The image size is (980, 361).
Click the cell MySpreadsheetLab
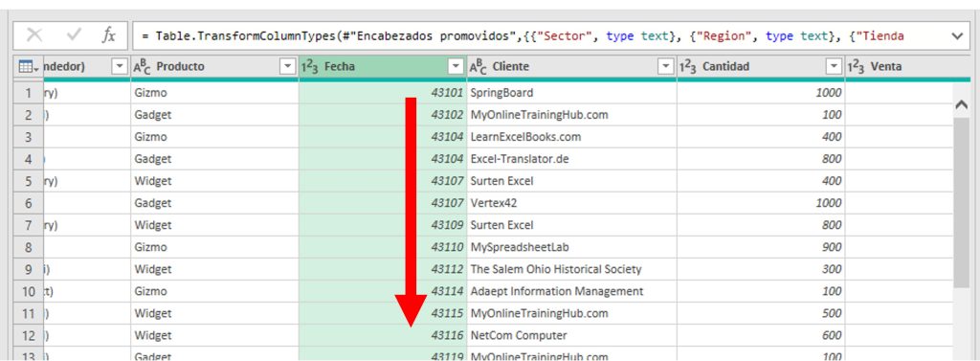pyautogui.click(x=572, y=247)
